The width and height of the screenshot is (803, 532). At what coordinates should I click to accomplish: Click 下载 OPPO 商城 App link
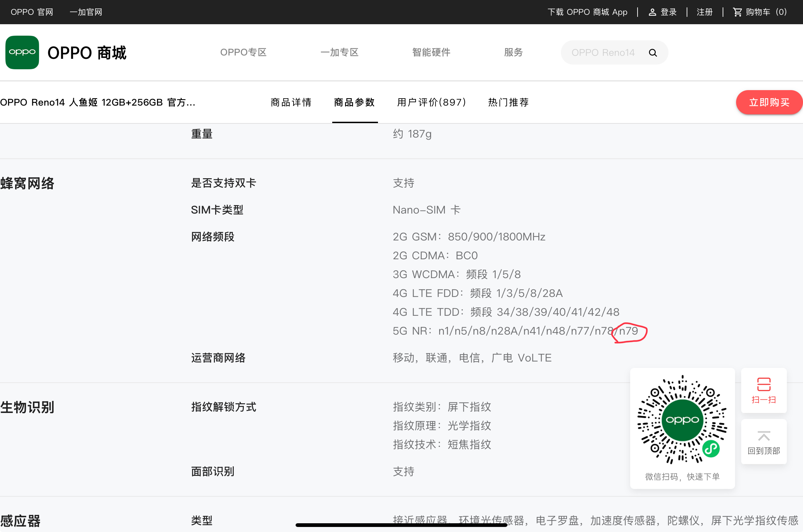click(587, 12)
